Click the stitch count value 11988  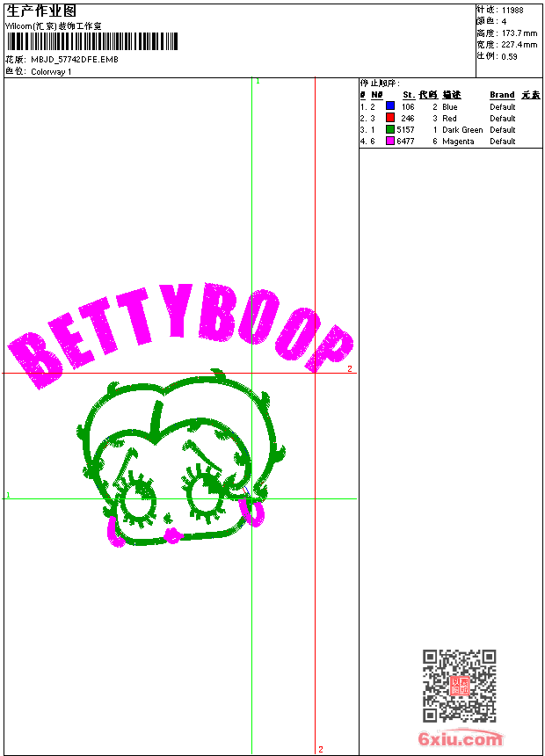tap(512, 11)
